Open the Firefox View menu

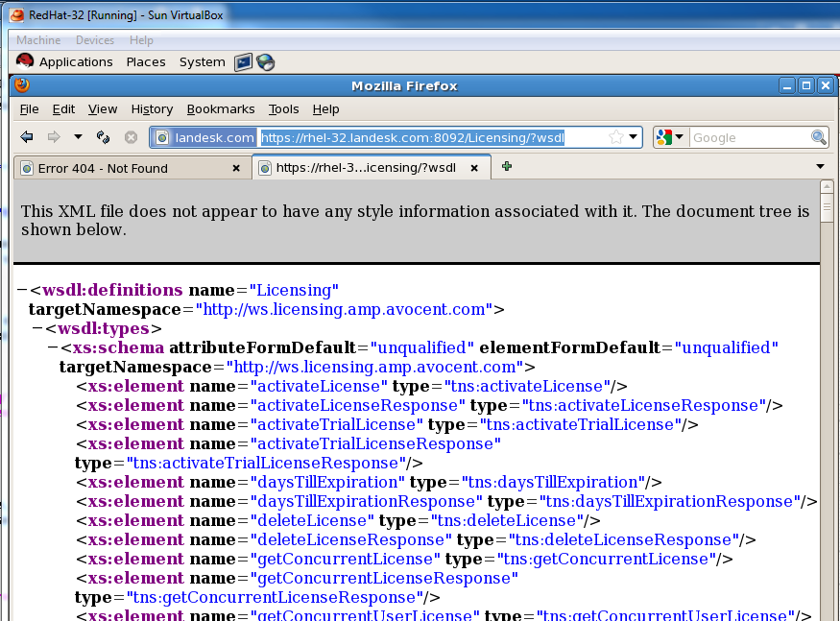pos(103,109)
